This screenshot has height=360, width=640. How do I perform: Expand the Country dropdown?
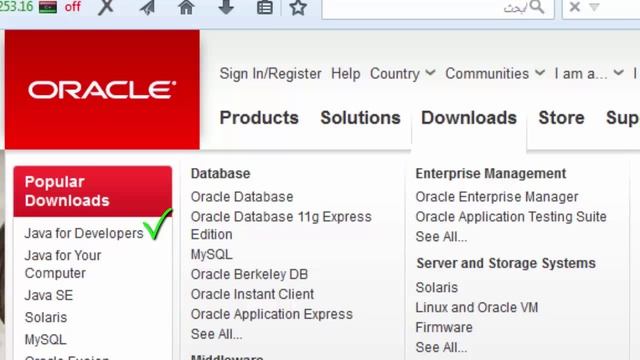(402, 73)
